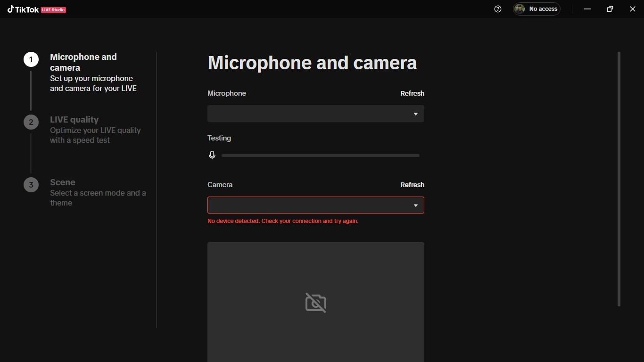Image resolution: width=644 pixels, height=362 pixels.
Task: Click the vertical scrollbar on the right
Action: tap(619, 179)
